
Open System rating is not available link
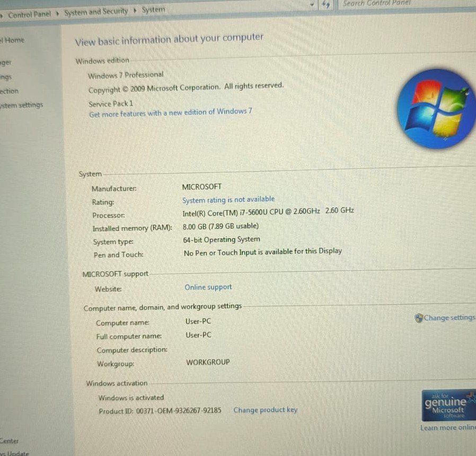pos(228,200)
